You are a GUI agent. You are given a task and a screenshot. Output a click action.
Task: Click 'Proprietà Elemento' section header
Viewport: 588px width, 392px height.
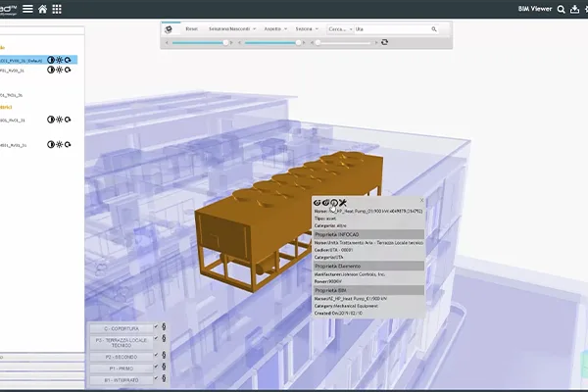pos(368,266)
